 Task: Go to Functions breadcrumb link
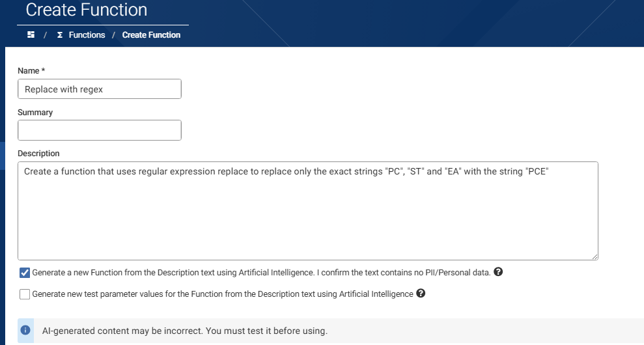click(87, 35)
